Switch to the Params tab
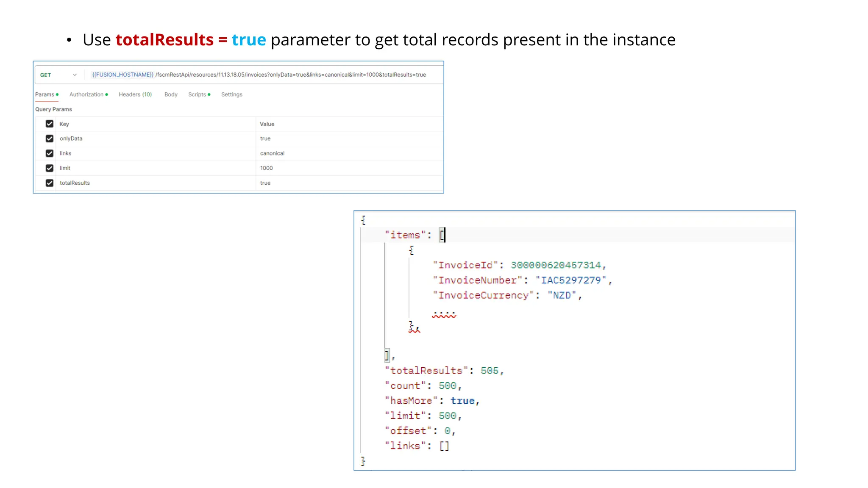 47,94
